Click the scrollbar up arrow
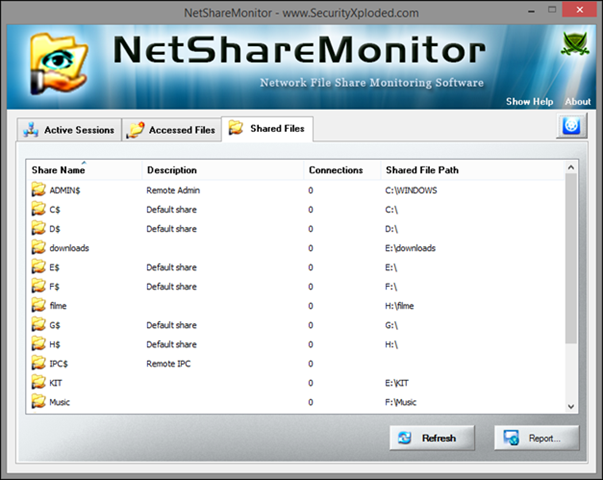 tap(571, 167)
